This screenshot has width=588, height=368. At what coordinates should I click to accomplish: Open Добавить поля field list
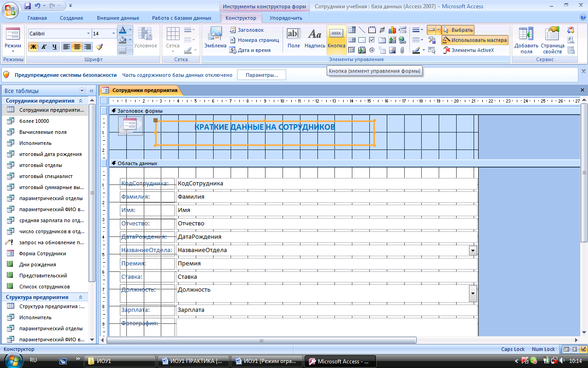[526, 40]
